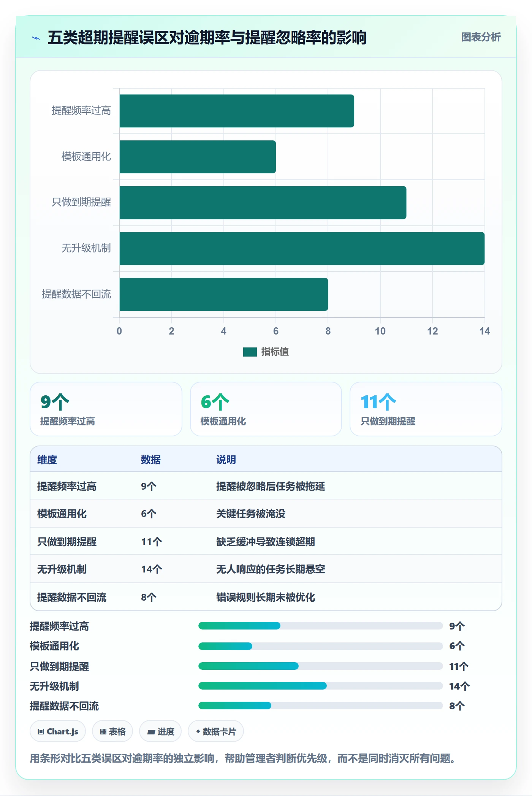The height and width of the screenshot is (796, 532).
Task: Toggle the 指标值 legend color swatch
Action: [250, 352]
